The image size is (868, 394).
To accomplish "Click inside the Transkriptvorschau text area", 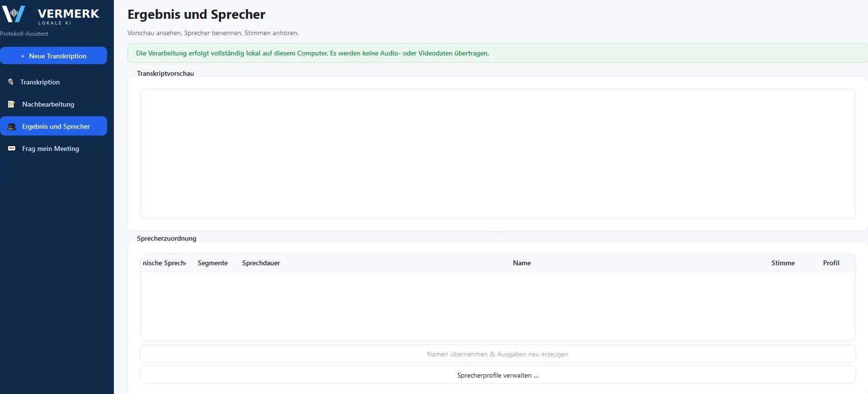I will [497, 154].
